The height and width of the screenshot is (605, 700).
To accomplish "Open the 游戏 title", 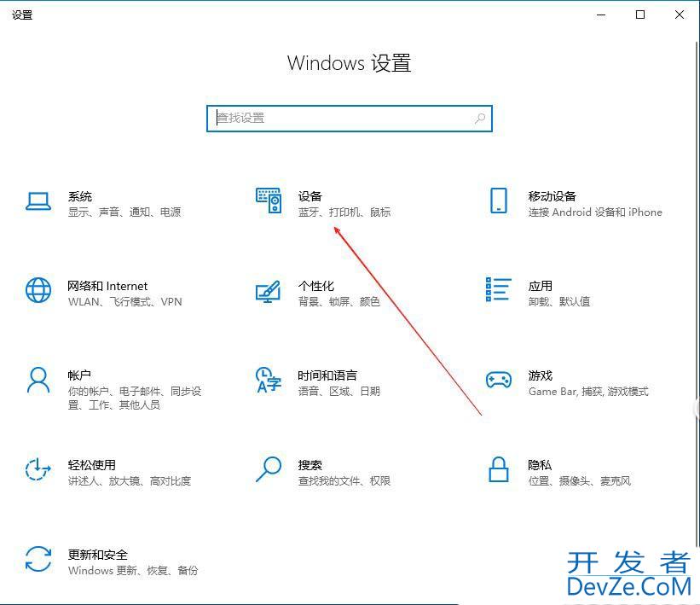I will coord(541,375).
